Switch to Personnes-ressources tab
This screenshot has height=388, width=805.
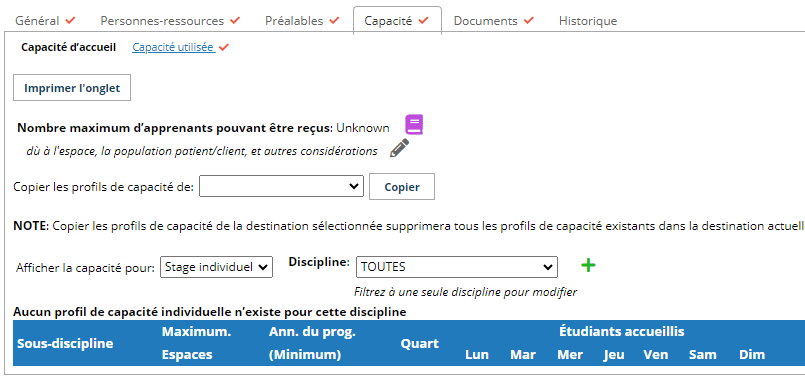pyautogui.click(x=170, y=21)
